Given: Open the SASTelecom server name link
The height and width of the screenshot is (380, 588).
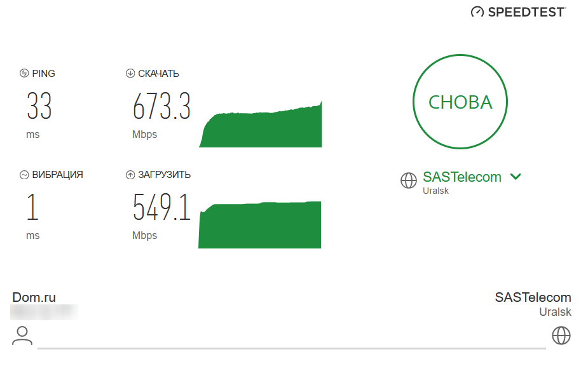Looking at the screenshot, I should tap(462, 177).
